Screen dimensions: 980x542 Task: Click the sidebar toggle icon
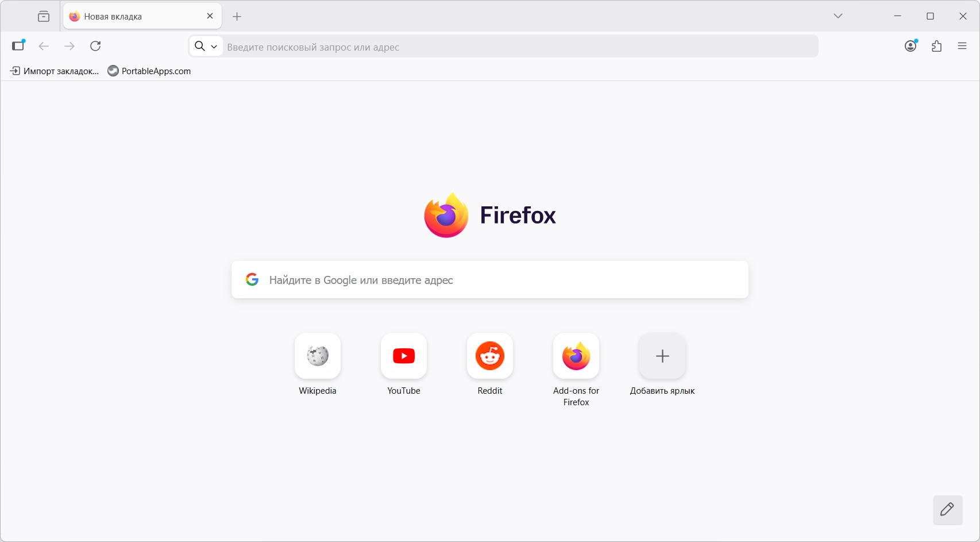click(x=19, y=45)
